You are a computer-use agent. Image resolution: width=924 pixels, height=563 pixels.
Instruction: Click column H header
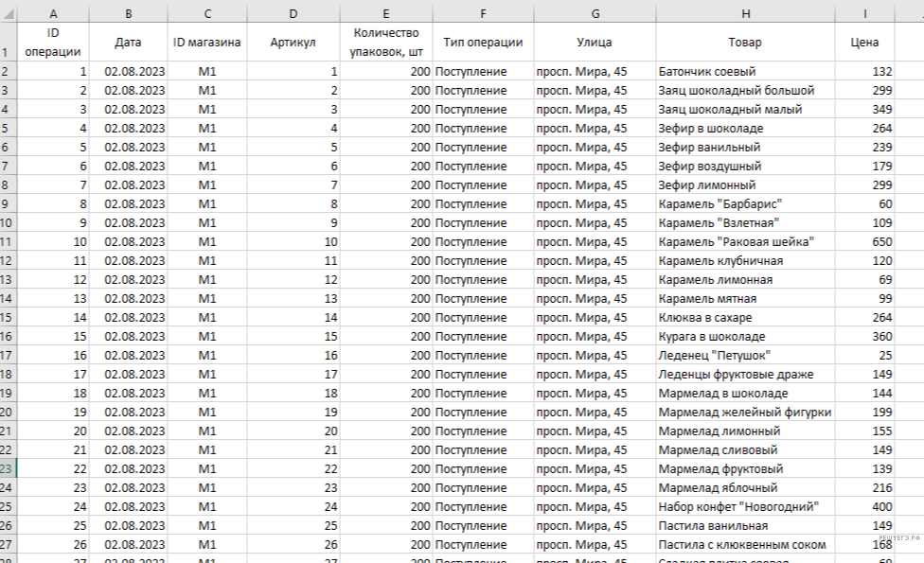745,13
